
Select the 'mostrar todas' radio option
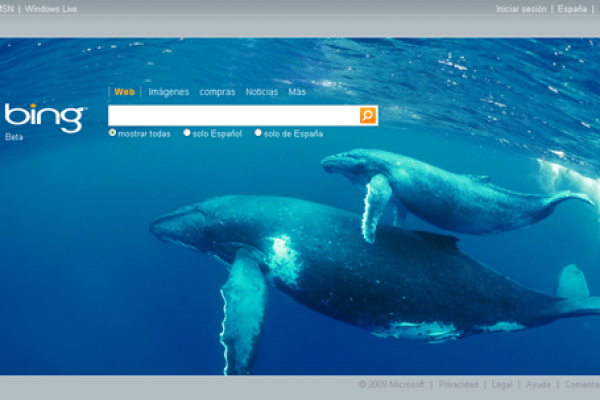click(x=113, y=133)
